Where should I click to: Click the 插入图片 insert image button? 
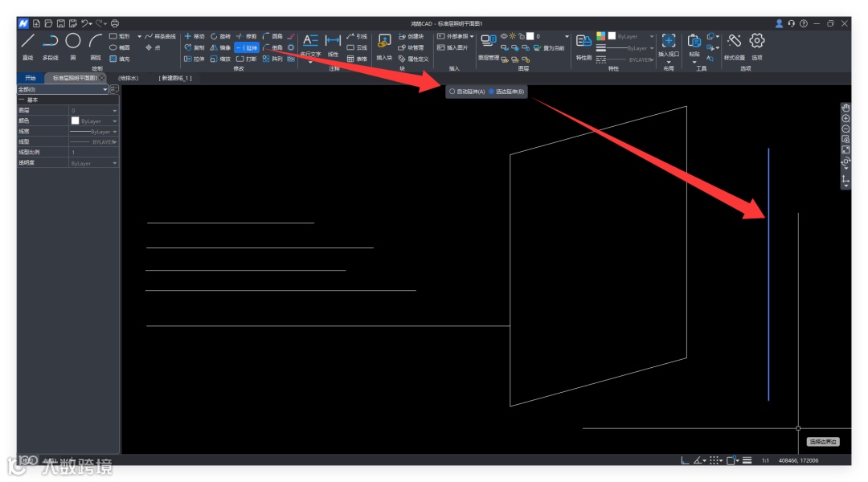(x=452, y=47)
